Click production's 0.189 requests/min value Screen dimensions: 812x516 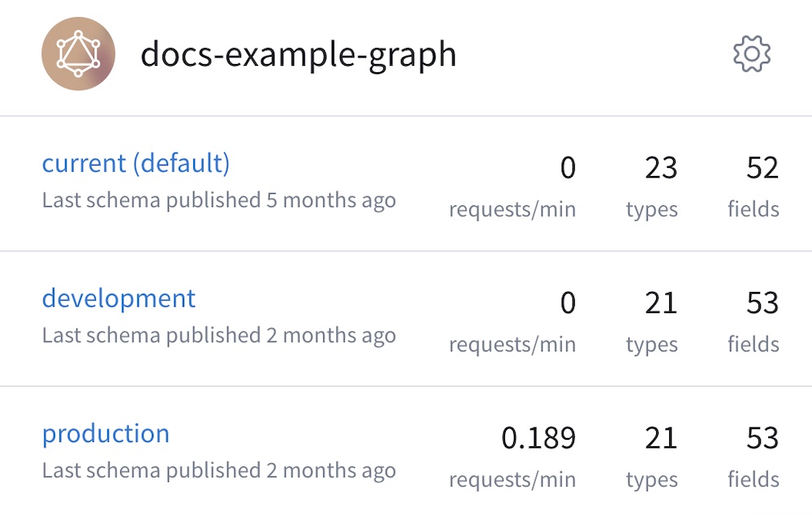pyautogui.click(x=540, y=437)
